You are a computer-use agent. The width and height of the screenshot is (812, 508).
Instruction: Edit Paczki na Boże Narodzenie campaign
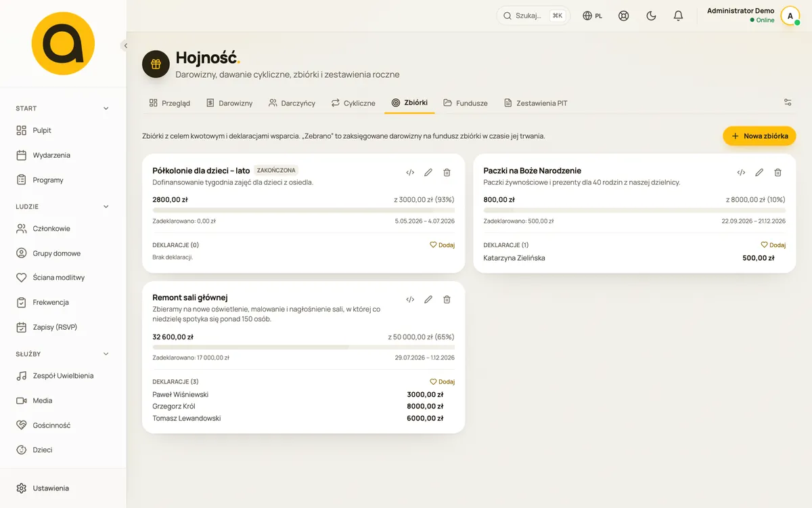759,173
